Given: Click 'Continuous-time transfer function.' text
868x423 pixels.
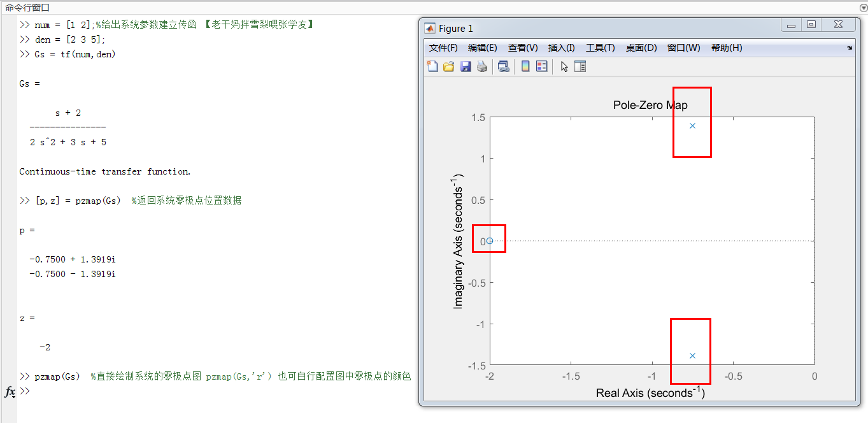Looking at the screenshot, I should [105, 171].
